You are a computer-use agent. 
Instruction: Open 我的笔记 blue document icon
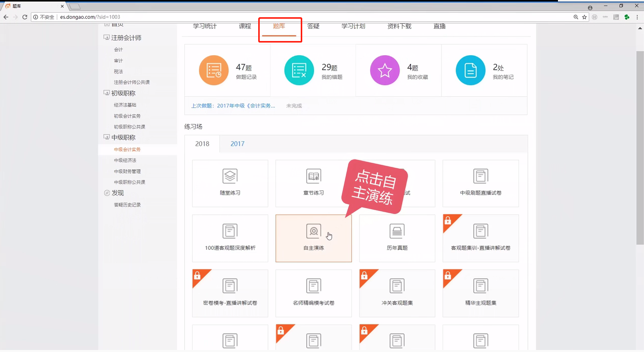[x=470, y=70]
